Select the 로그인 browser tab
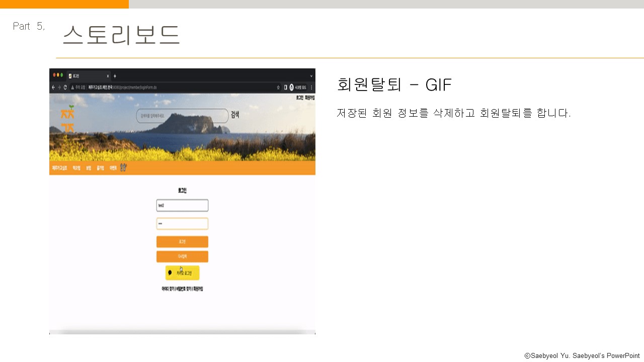The width and height of the screenshot is (644, 362). click(x=88, y=76)
